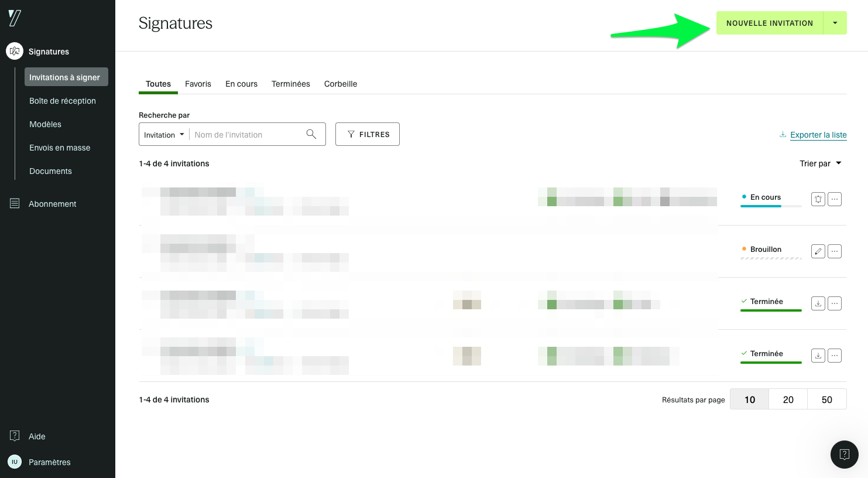
Task: Edit the Brouillon invitation with the pencil icon
Action: tap(818, 251)
